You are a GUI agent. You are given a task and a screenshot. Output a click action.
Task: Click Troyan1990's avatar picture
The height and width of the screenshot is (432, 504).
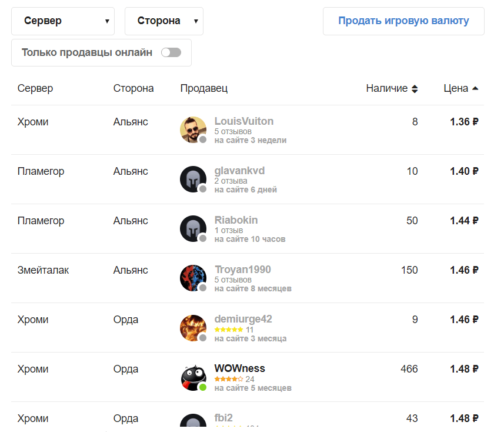193,278
